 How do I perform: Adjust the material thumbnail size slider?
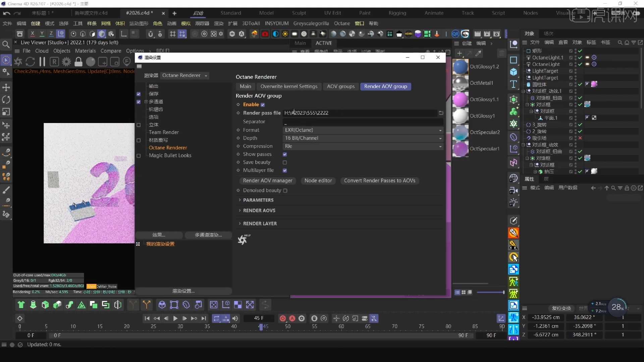coord(491,292)
